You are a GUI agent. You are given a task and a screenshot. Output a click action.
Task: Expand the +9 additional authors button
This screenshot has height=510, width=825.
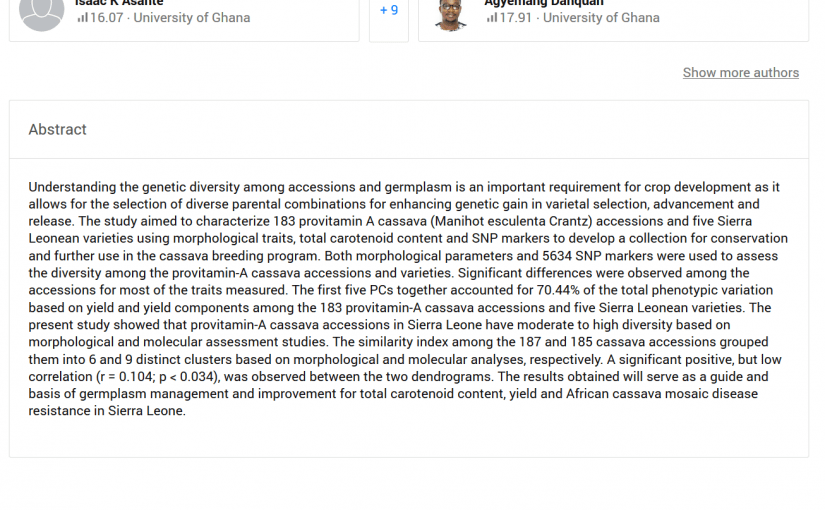(x=389, y=11)
